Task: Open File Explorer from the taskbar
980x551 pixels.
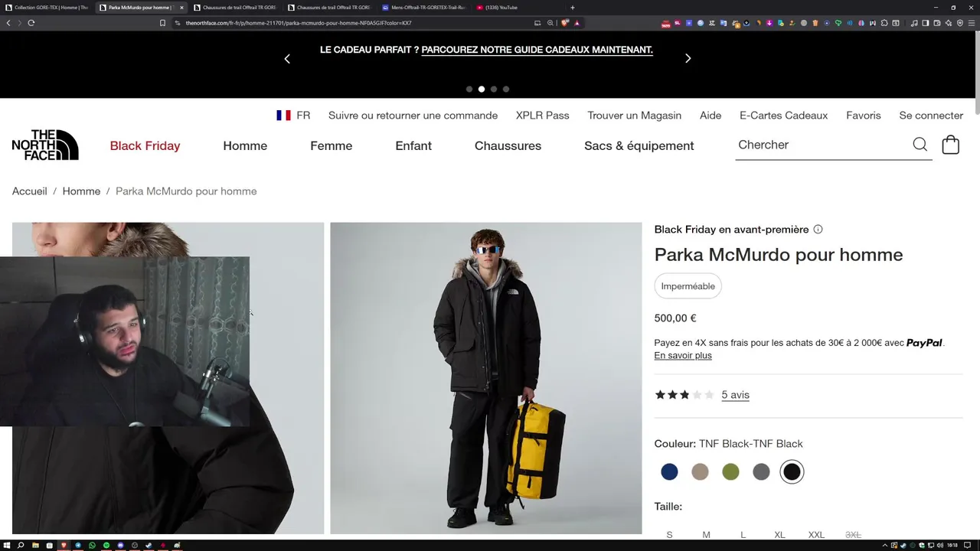Action: [35, 546]
